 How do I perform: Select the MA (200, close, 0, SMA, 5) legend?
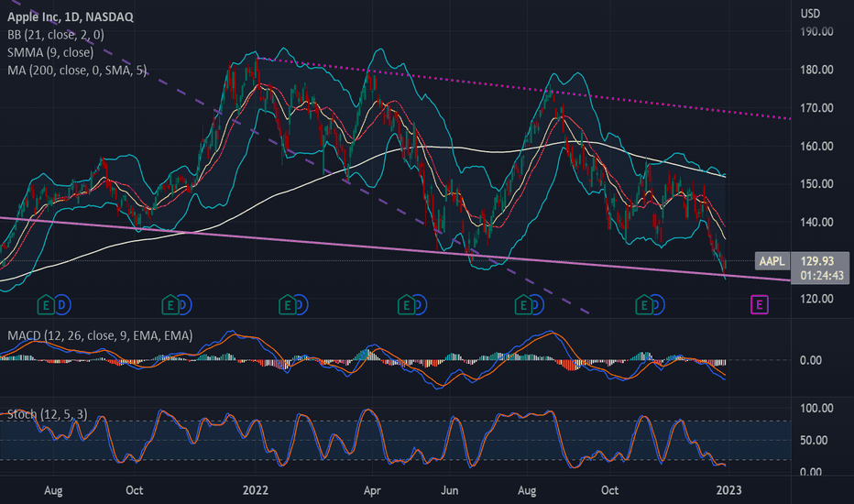click(77, 71)
